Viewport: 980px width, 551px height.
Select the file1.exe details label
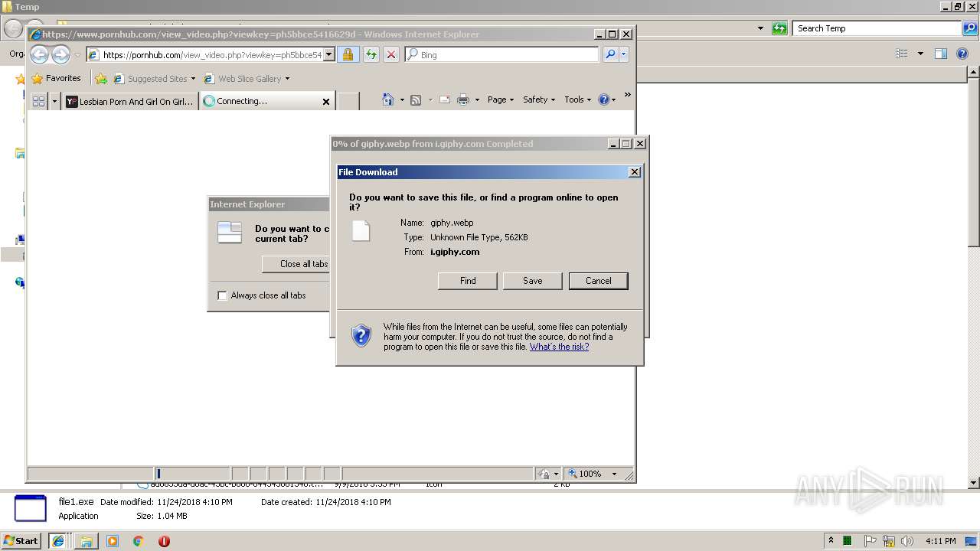pyautogui.click(x=76, y=502)
